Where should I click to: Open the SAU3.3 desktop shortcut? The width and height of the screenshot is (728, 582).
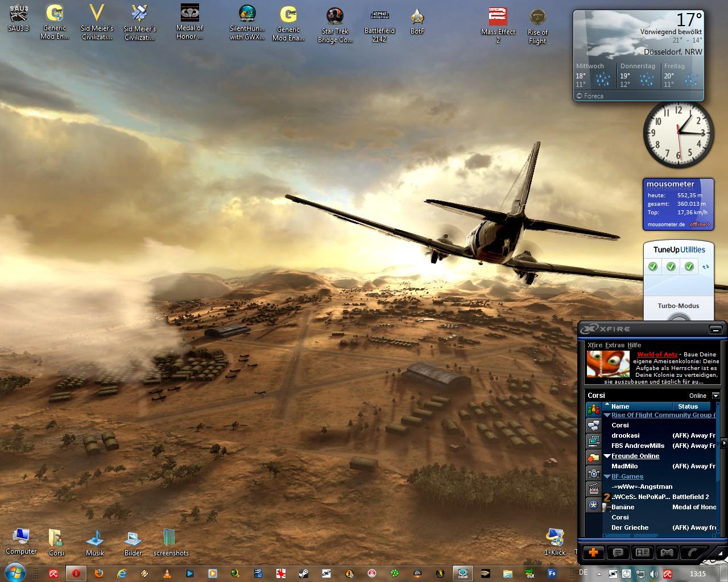coord(19,18)
